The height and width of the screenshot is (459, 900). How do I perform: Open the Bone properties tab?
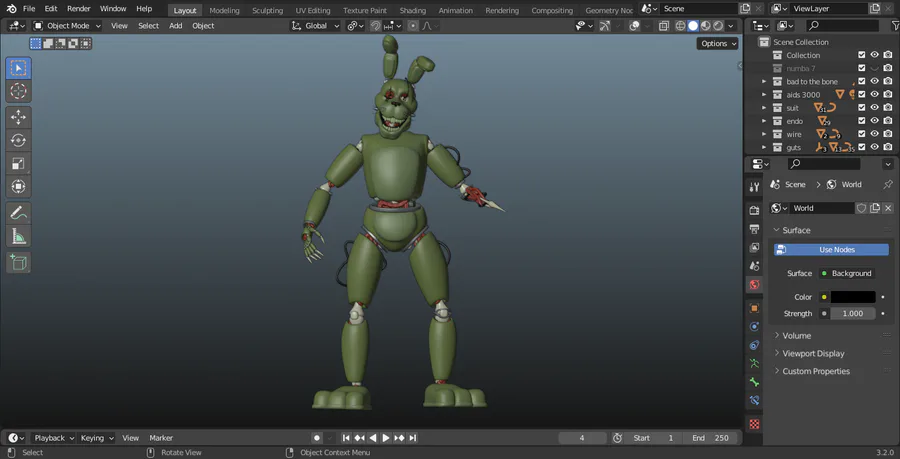pyautogui.click(x=754, y=382)
